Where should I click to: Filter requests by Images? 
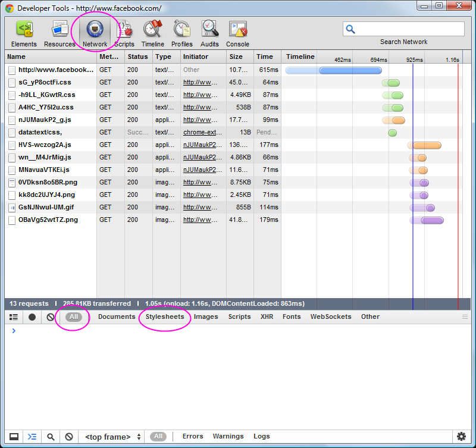pyautogui.click(x=206, y=317)
